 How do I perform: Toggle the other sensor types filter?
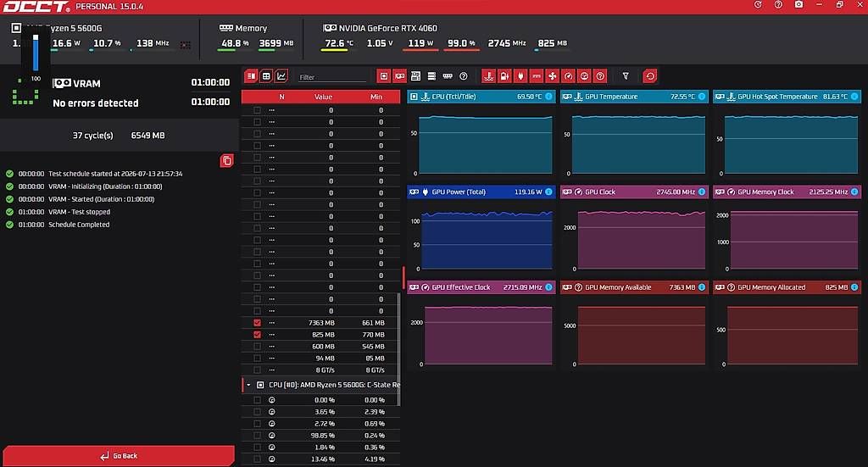601,75
